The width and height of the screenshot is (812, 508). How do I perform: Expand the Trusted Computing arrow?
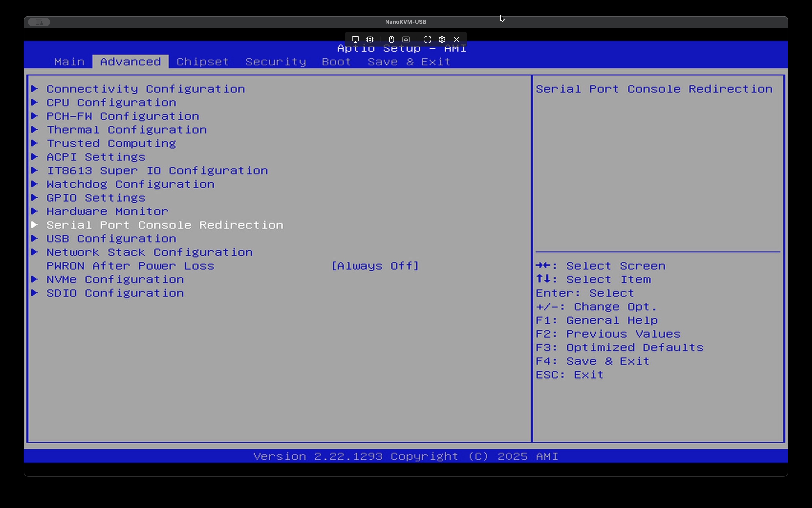click(34, 143)
